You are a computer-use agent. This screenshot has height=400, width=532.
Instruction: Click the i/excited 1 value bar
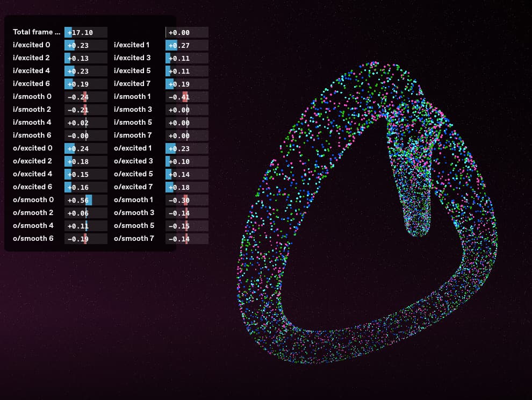186,46
